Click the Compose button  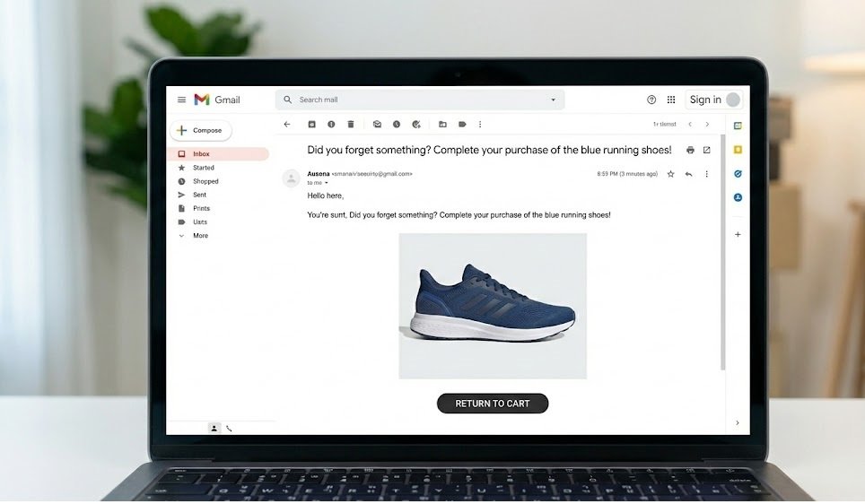click(x=201, y=131)
